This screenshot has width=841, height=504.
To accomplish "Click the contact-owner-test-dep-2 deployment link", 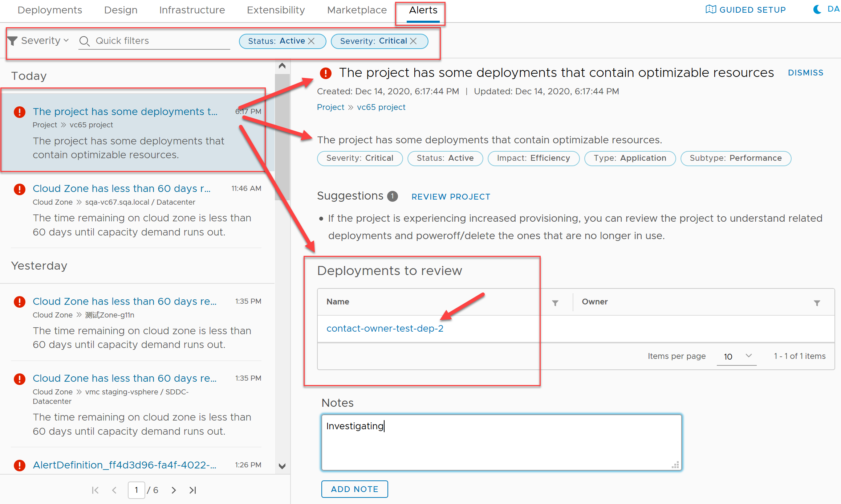I will pos(385,328).
